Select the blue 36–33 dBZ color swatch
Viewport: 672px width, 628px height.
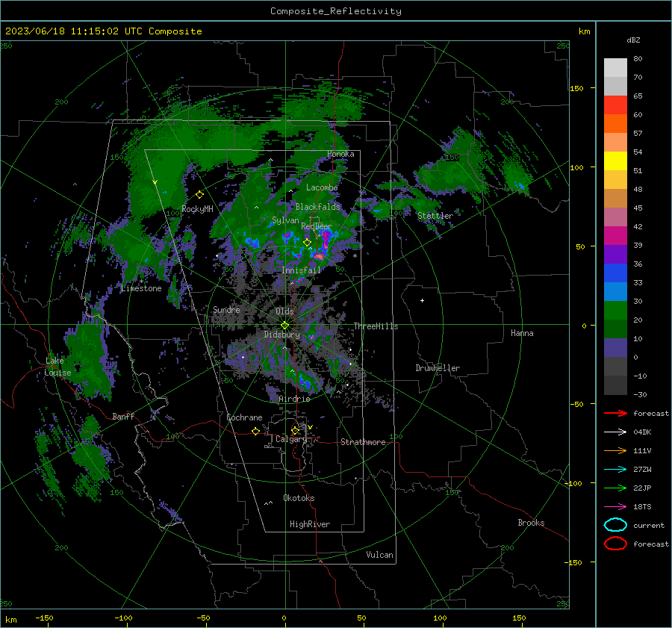click(x=615, y=273)
